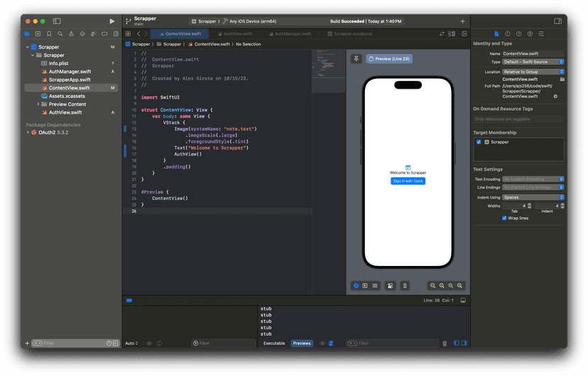The height and width of the screenshot is (376, 588).
Task: Select ScrapperApp.swift in project navigator
Action: click(x=70, y=79)
